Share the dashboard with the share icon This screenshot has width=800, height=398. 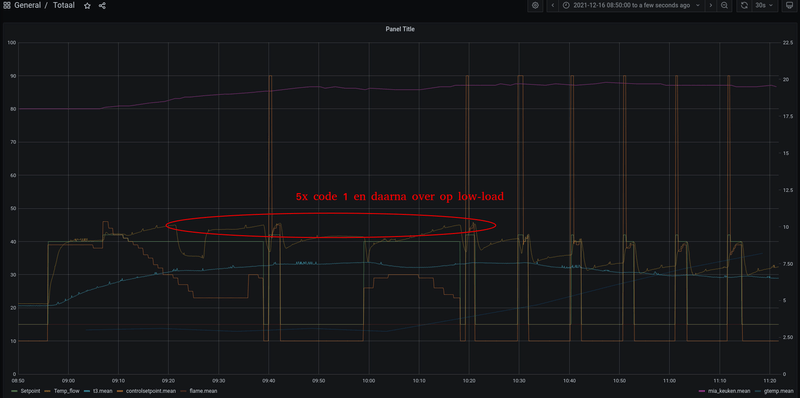tap(102, 5)
